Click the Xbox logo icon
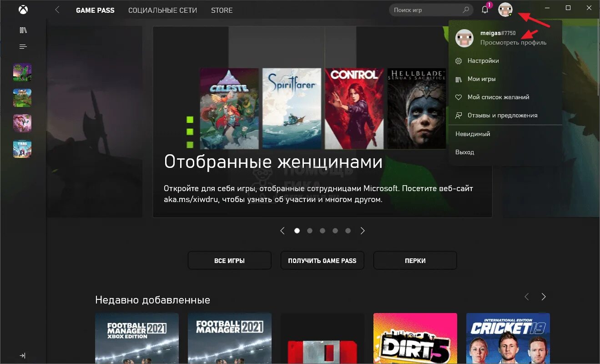Screen dimensions: 600x364 (x=23, y=10)
